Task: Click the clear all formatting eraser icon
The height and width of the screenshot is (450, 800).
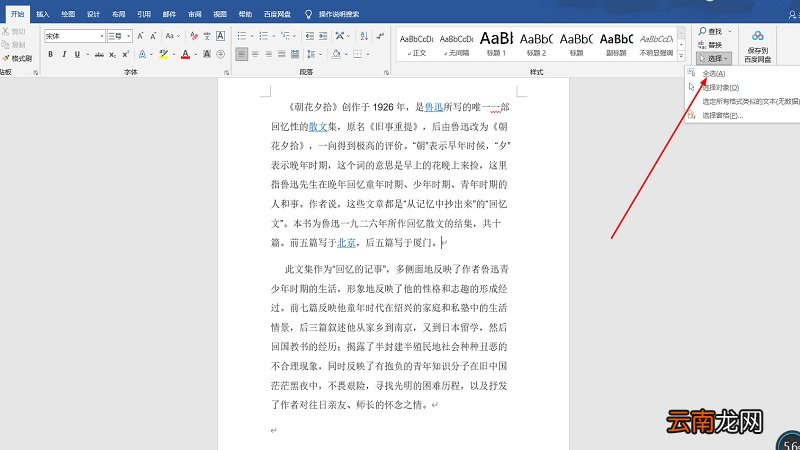Action: 194,36
